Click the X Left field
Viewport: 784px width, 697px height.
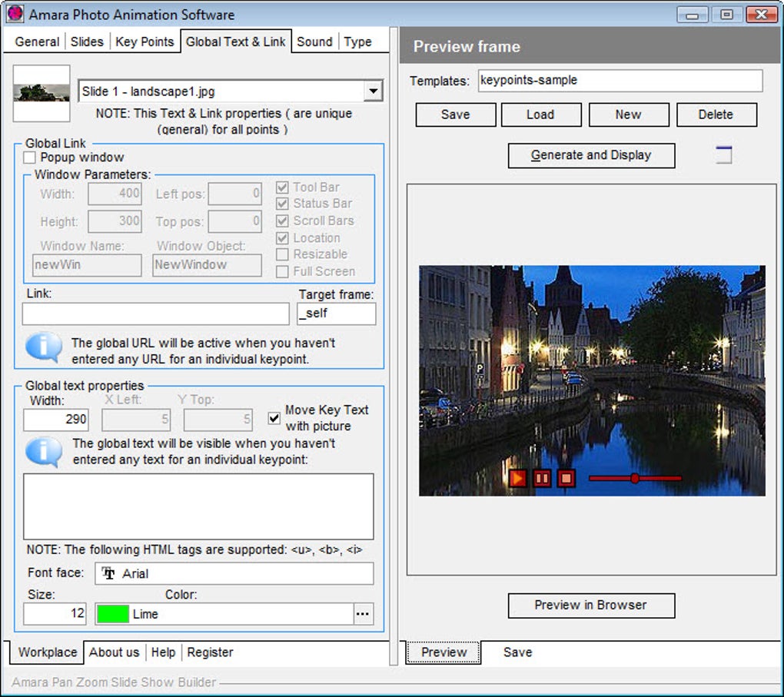click(136, 420)
